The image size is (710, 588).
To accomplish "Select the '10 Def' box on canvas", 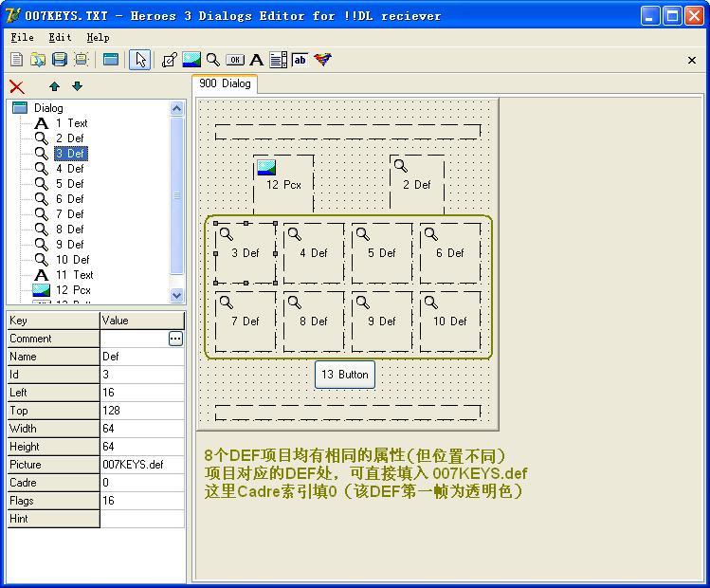I will pyautogui.click(x=450, y=322).
